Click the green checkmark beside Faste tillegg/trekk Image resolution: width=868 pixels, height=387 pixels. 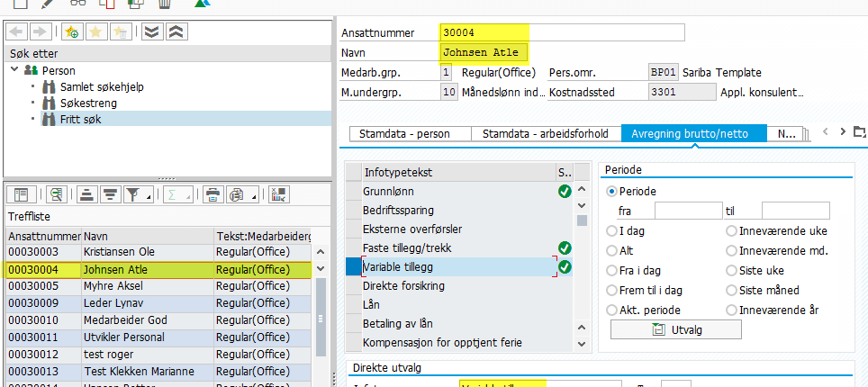tap(565, 248)
